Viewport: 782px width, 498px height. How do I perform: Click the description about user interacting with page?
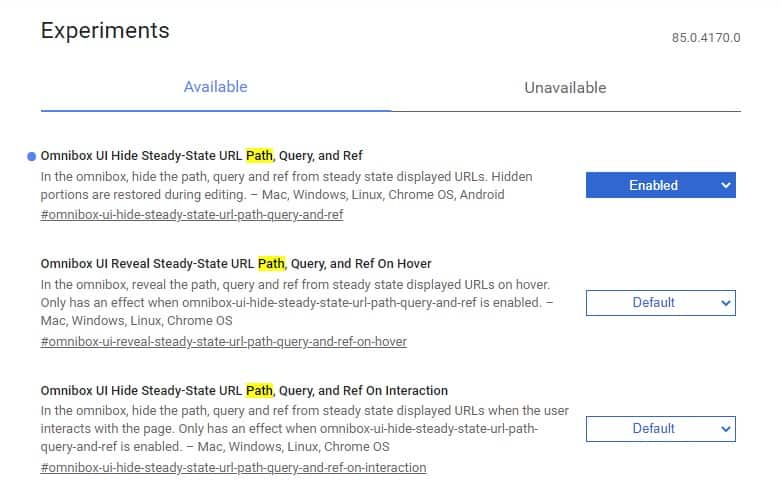305,428
